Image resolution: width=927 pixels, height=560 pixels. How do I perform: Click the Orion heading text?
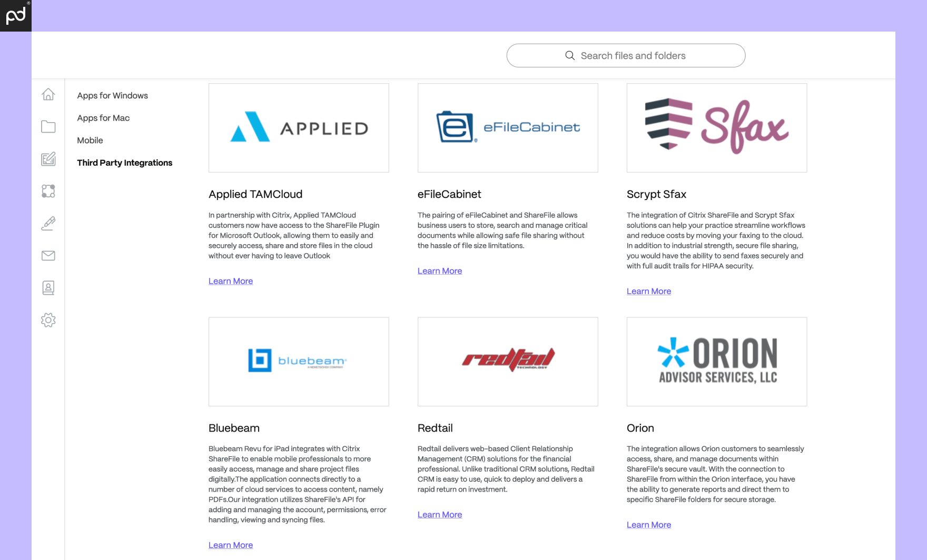pos(640,428)
